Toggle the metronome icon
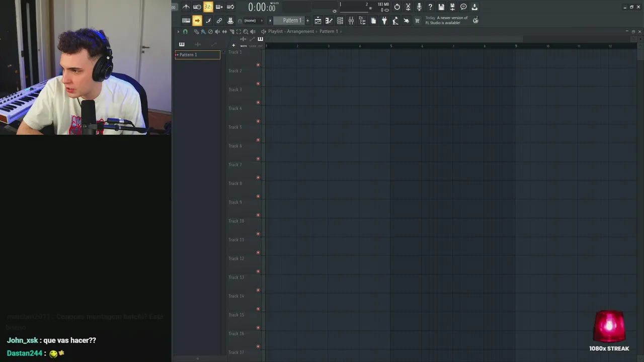This screenshot has width=644, height=362. [x=186, y=7]
